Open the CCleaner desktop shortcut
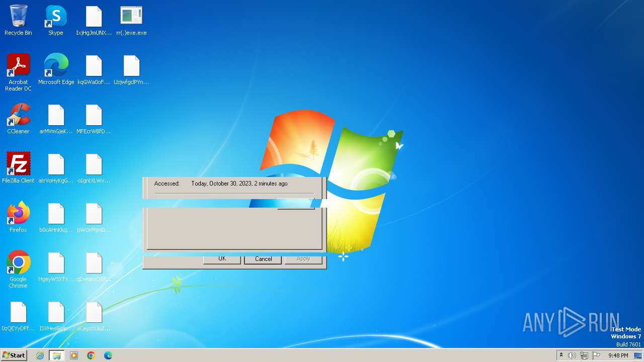 [18, 120]
